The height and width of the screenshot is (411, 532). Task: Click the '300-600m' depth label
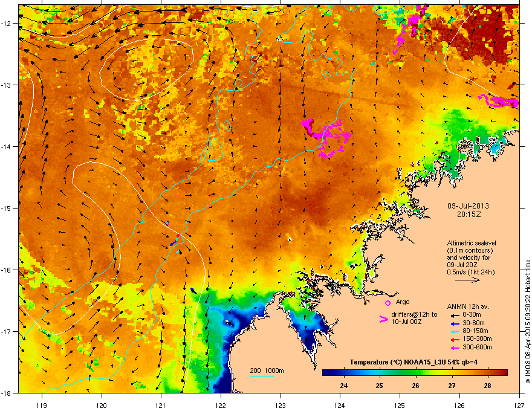(477, 348)
